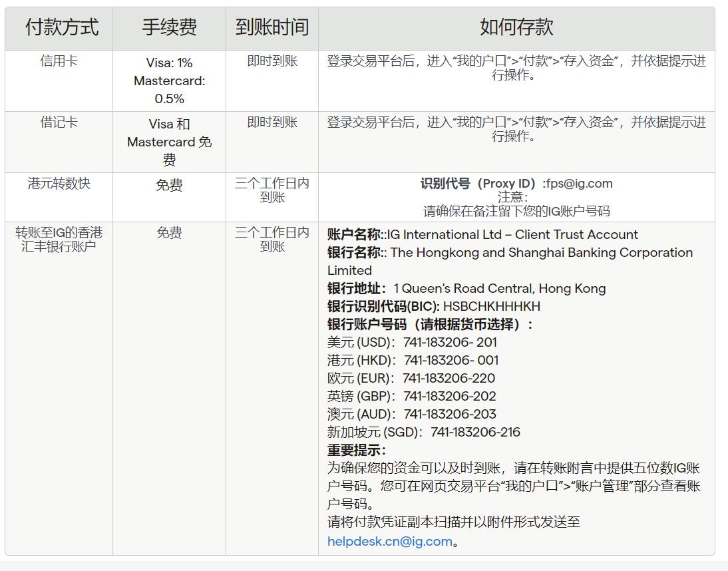The height and width of the screenshot is (571, 728).
Task: Click the 银行地址 1 Queen's Road Central line
Action: click(x=466, y=288)
